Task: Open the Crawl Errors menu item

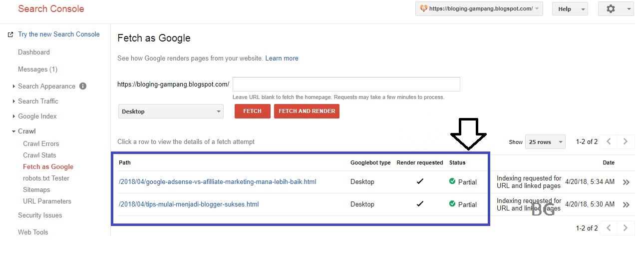Action: (x=41, y=143)
